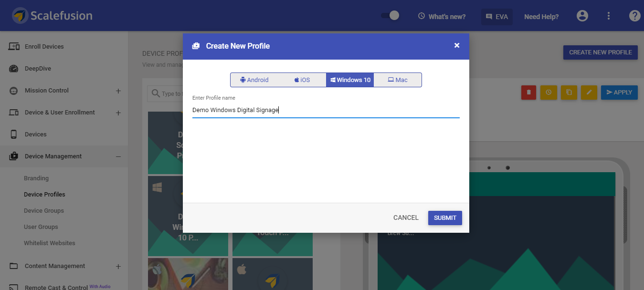Click Create New Profile page button
644x290 pixels.
point(601,52)
